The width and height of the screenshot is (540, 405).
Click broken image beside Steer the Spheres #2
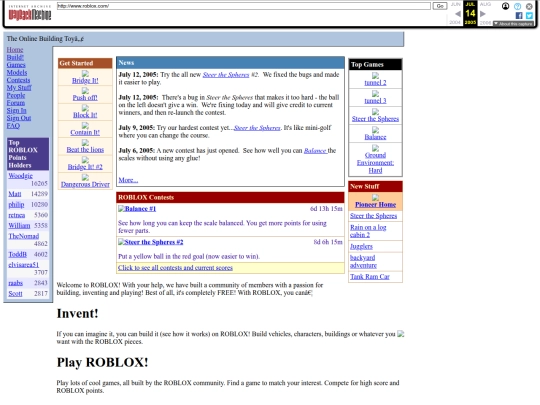coord(121,242)
